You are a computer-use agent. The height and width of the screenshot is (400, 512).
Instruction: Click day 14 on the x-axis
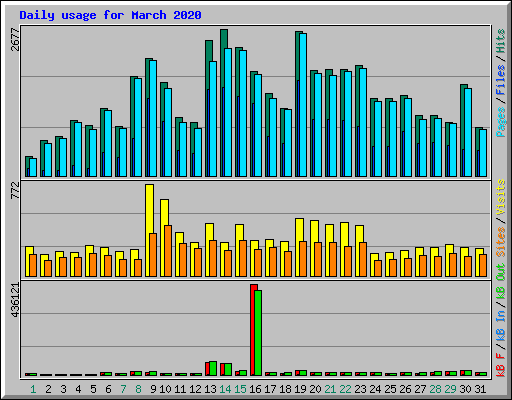click(x=225, y=389)
